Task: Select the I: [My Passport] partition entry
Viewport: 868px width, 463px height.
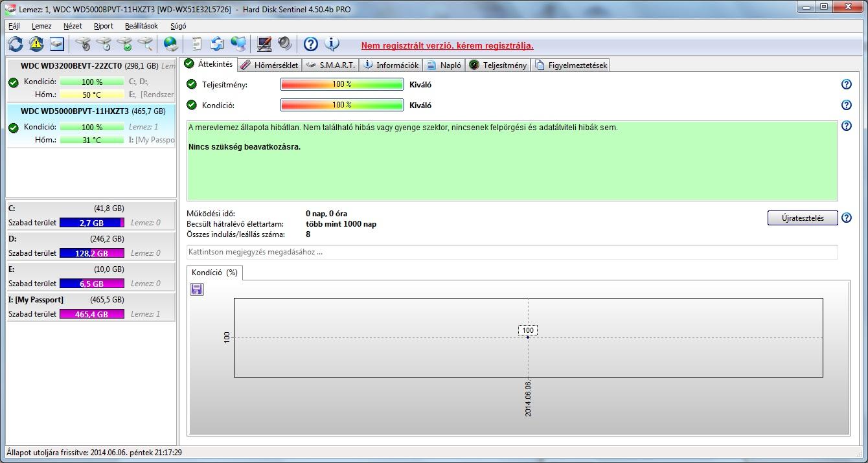Action: tap(91, 307)
